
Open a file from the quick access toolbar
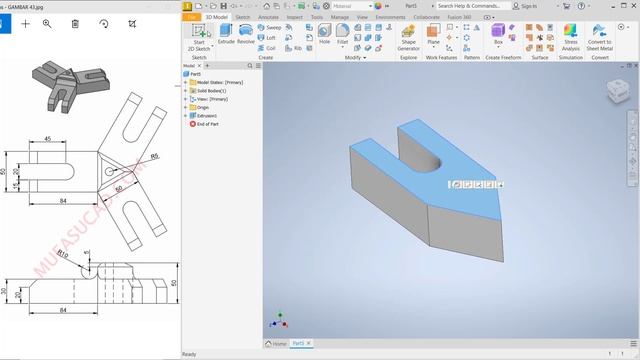(x=213, y=6)
